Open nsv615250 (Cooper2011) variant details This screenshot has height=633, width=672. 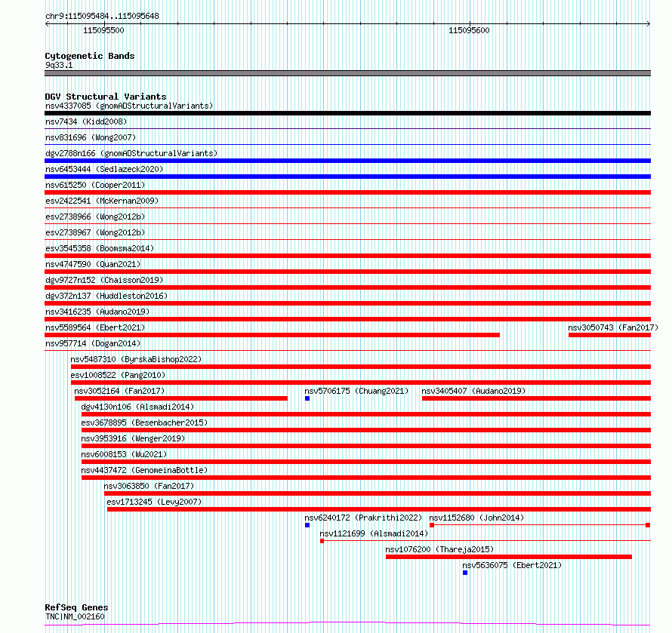click(x=95, y=185)
